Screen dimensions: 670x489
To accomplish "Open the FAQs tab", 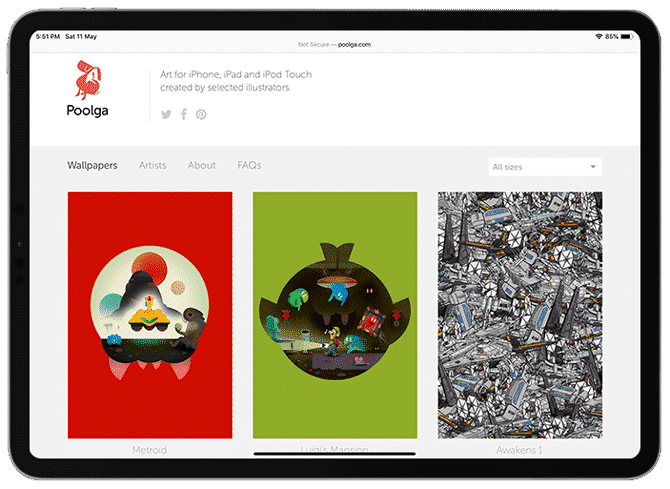I will point(249,165).
